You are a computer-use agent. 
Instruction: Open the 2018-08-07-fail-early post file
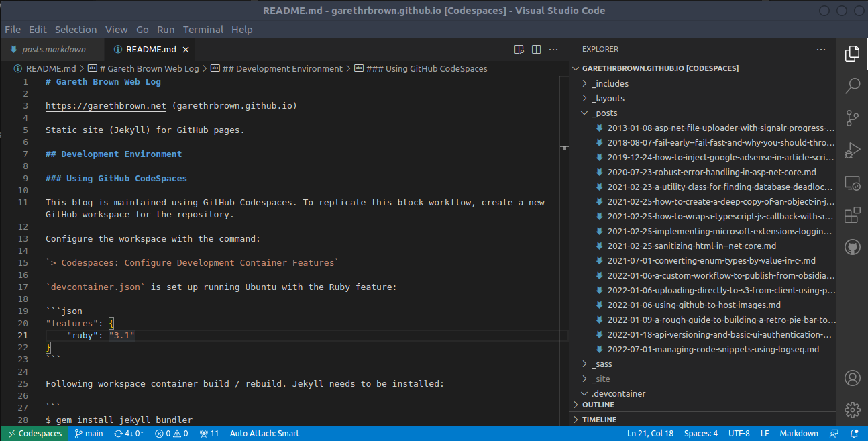point(702,143)
